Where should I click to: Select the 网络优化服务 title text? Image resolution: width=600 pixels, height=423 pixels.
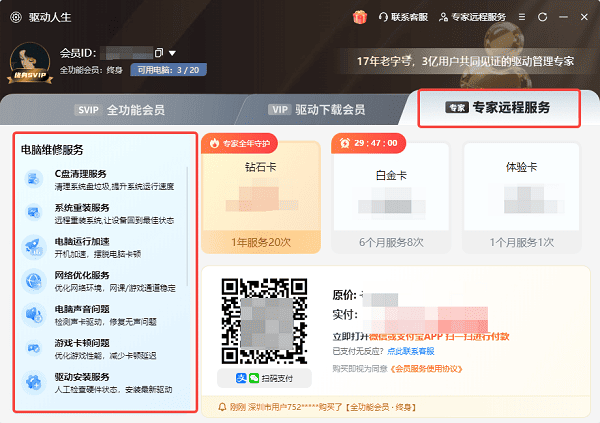(82, 275)
